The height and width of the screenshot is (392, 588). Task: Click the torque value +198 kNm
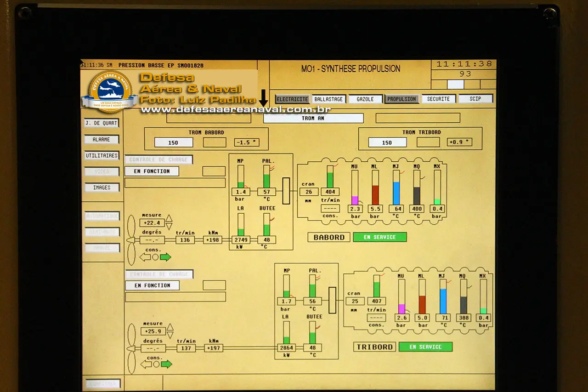click(x=213, y=240)
